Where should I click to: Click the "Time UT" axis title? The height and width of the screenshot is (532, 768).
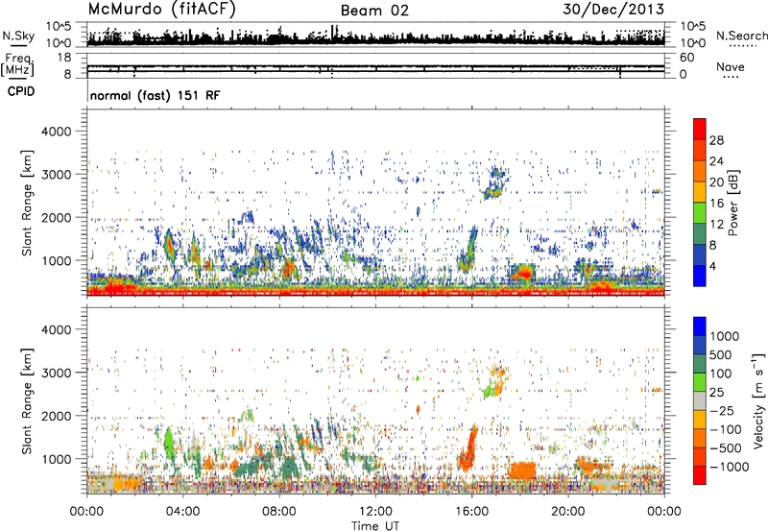(375, 526)
